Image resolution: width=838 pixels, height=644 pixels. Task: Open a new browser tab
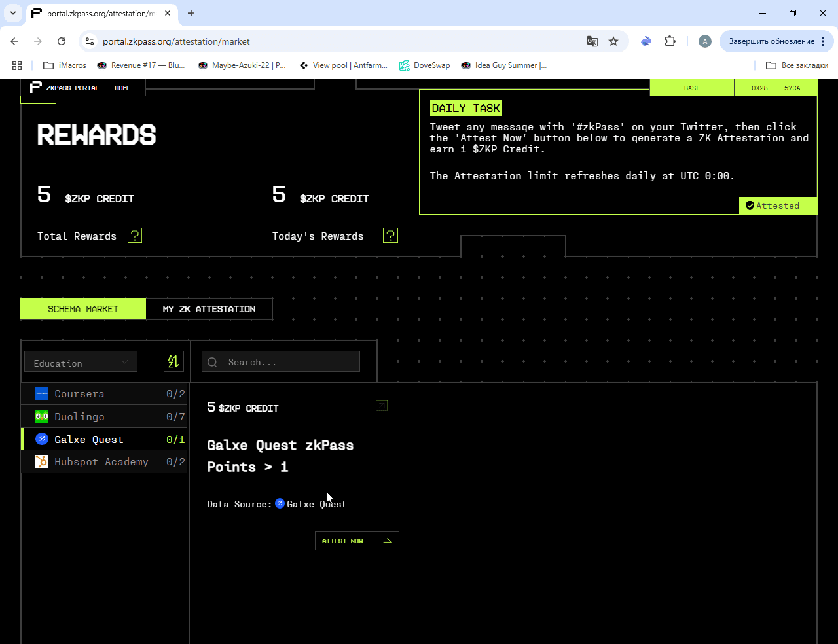pyautogui.click(x=191, y=13)
